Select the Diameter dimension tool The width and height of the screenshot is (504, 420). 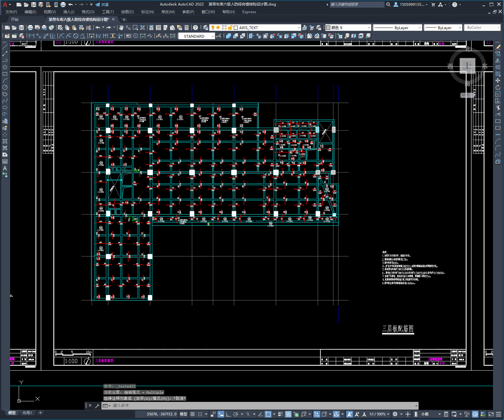76,36
